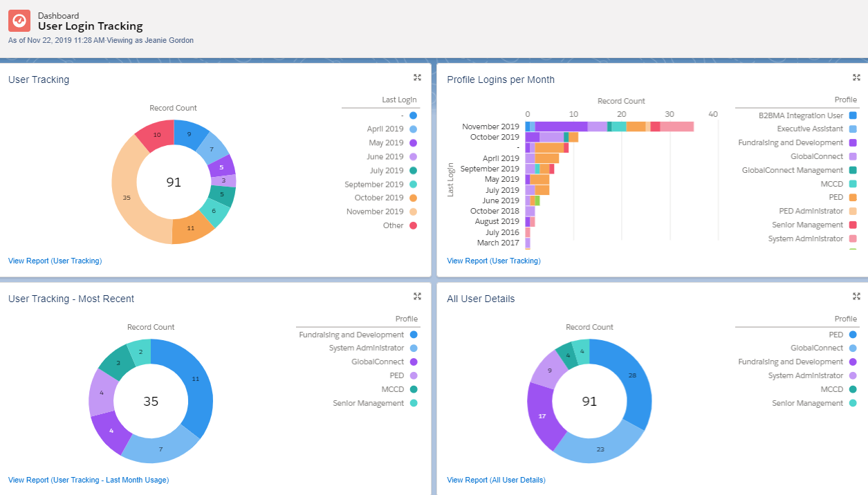The width and height of the screenshot is (868, 495).
Task: Click PED Administrator legend square
Action: [853, 211]
